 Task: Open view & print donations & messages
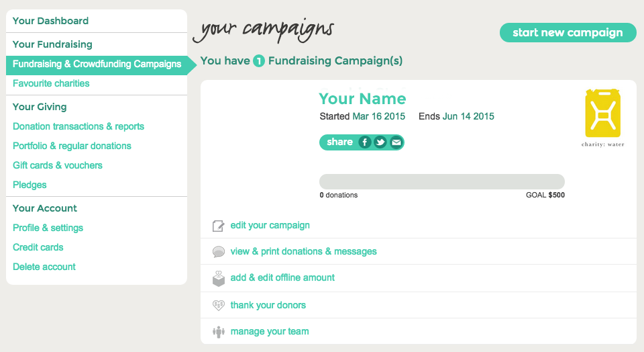pyautogui.click(x=303, y=251)
